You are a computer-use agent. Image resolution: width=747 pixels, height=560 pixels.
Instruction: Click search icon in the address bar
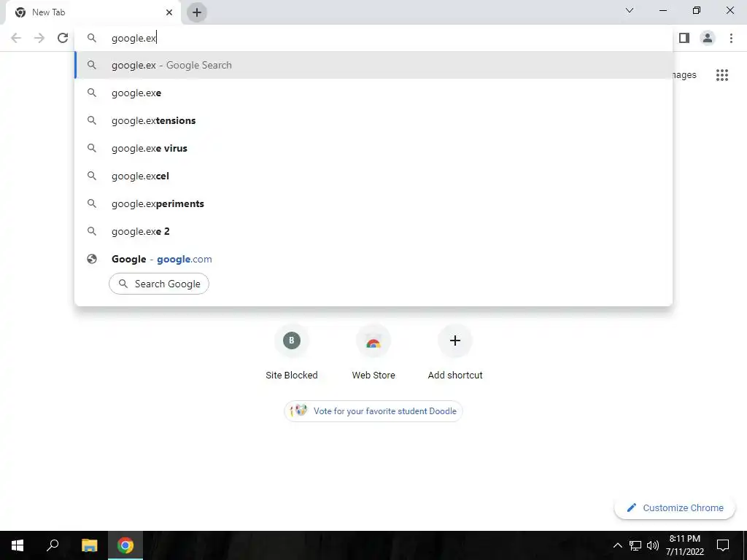point(92,38)
